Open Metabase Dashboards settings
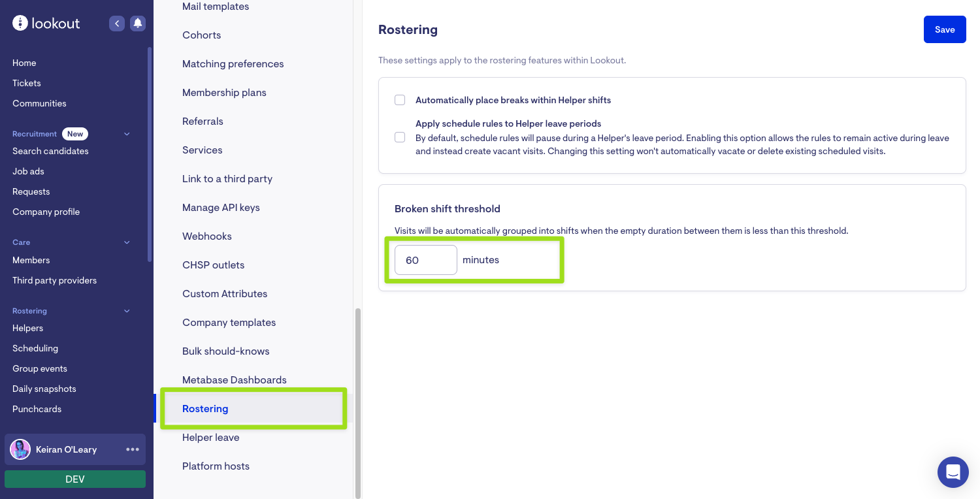980x499 pixels. coord(234,380)
